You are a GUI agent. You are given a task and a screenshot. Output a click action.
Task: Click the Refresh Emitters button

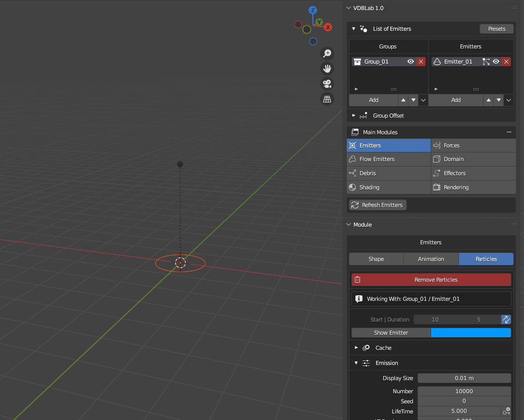(378, 205)
